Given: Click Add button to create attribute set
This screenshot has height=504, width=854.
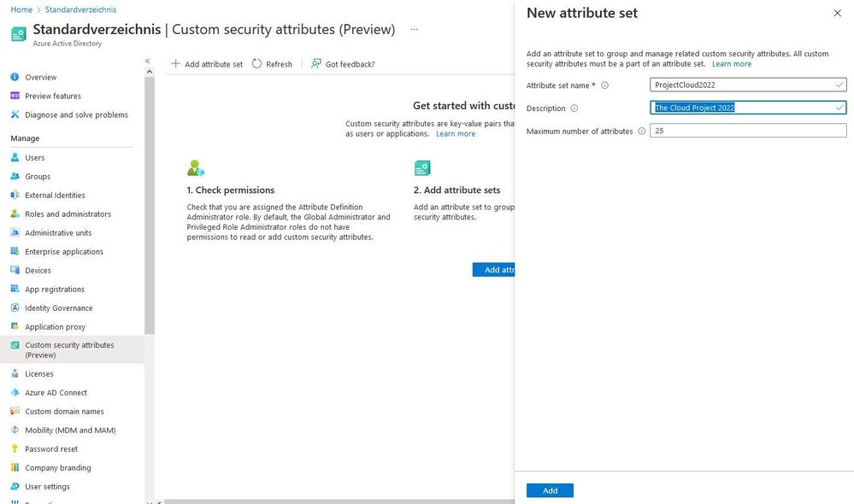Looking at the screenshot, I should click(550, 490).
